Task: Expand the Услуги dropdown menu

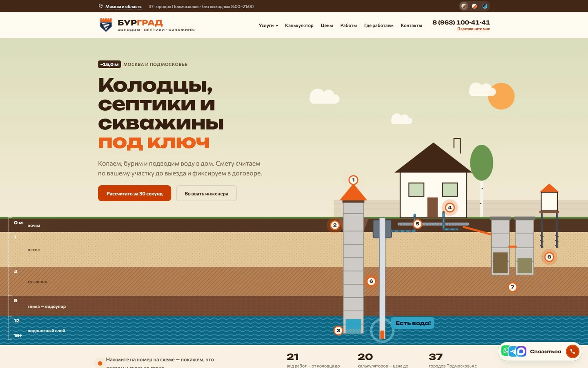Action: pos(268,25)
